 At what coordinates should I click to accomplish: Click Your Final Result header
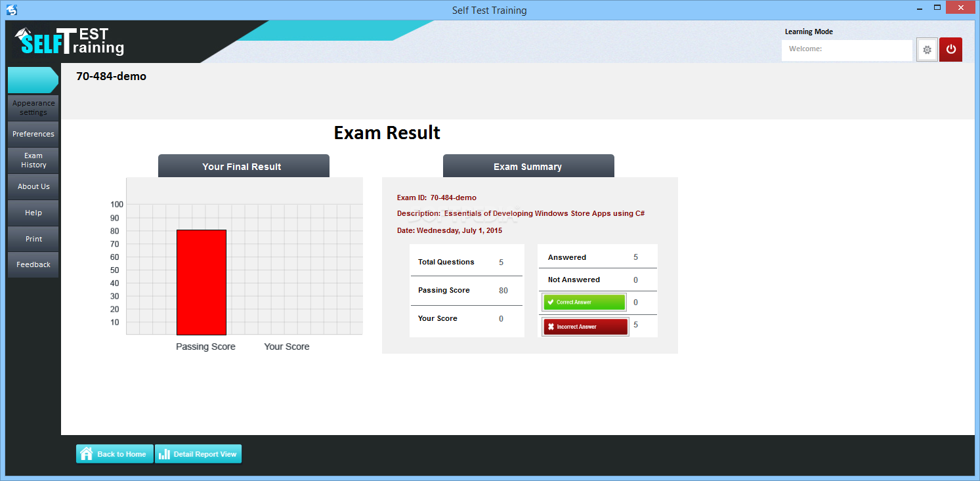coord(244,166)
